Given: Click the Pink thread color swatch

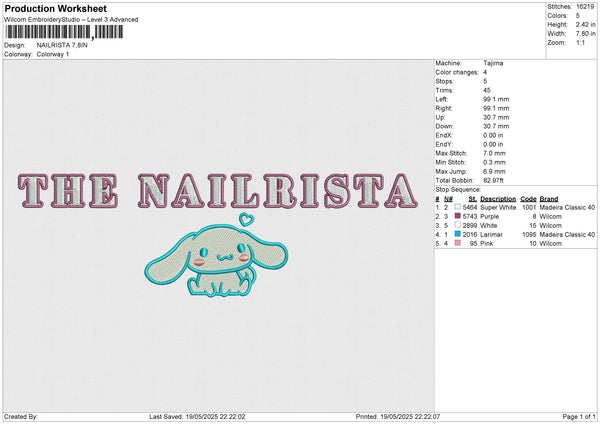Looking at the screenshot, I should tap(458, 243).
